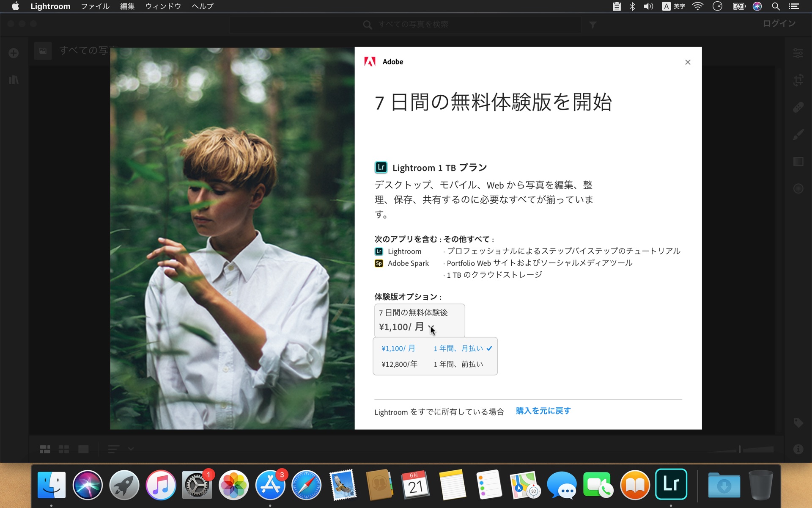Open Finder from the Dock
The image size is (812, 508).
[x=52, y=485]
